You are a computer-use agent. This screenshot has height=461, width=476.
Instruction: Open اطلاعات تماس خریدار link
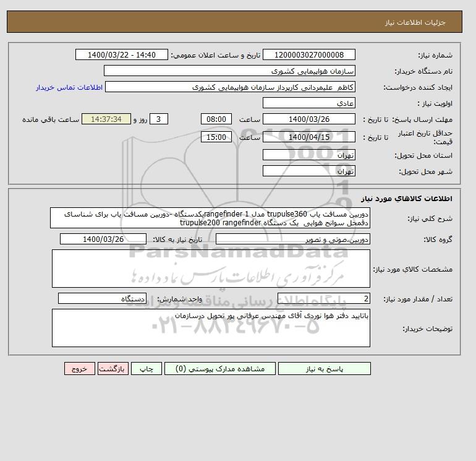click(x=69, y=87)
